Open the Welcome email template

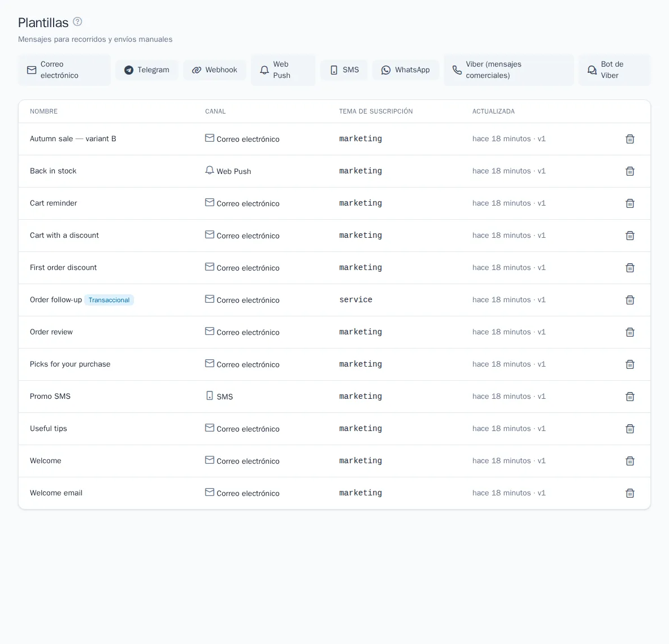click(57, 493)
